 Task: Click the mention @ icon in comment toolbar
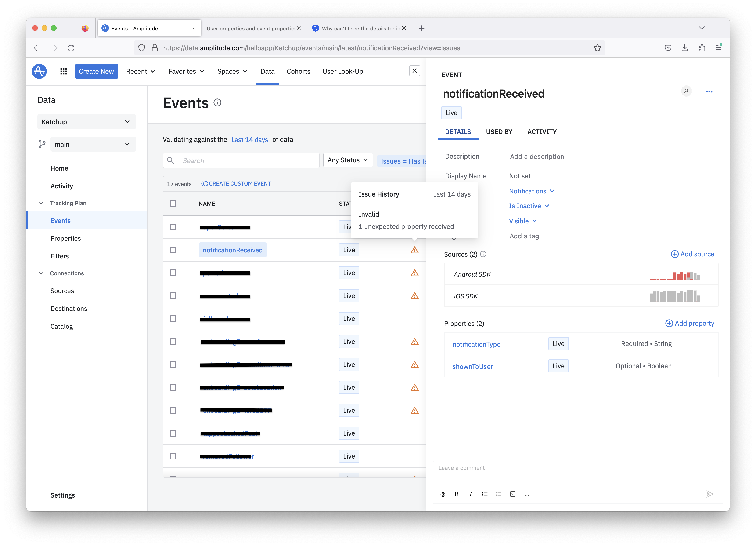(443, 494)
